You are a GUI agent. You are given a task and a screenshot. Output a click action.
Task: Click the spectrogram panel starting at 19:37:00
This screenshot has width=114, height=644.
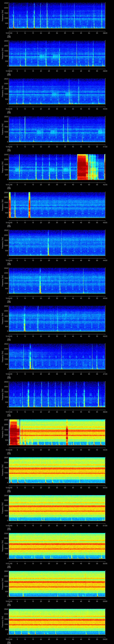click(57, 16)
